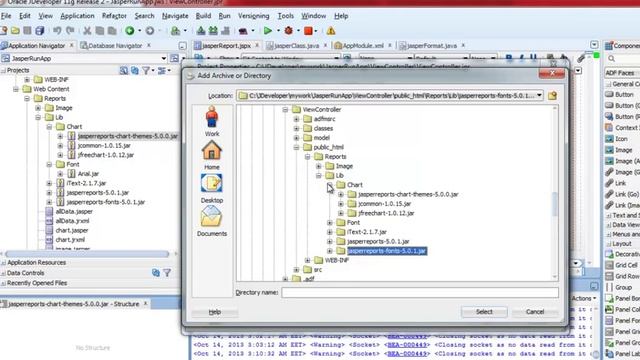Click the red Terminate stop icon
This screenshot has height=360, width=640.
[x=309, y=31]
